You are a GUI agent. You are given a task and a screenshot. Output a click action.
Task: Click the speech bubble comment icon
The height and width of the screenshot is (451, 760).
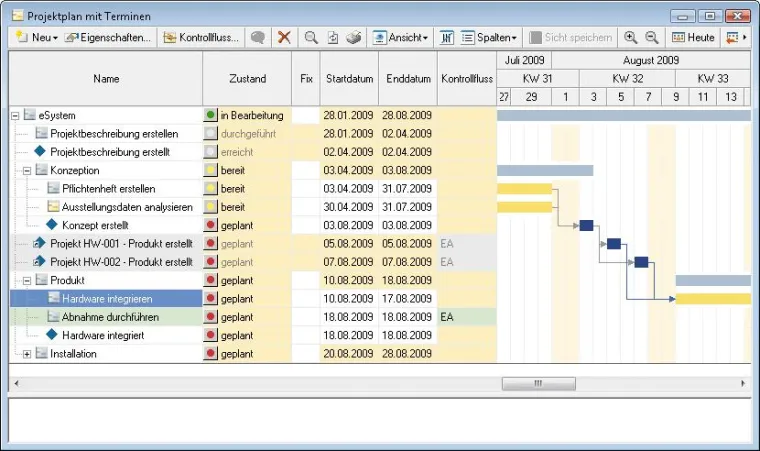click(258, 37)
